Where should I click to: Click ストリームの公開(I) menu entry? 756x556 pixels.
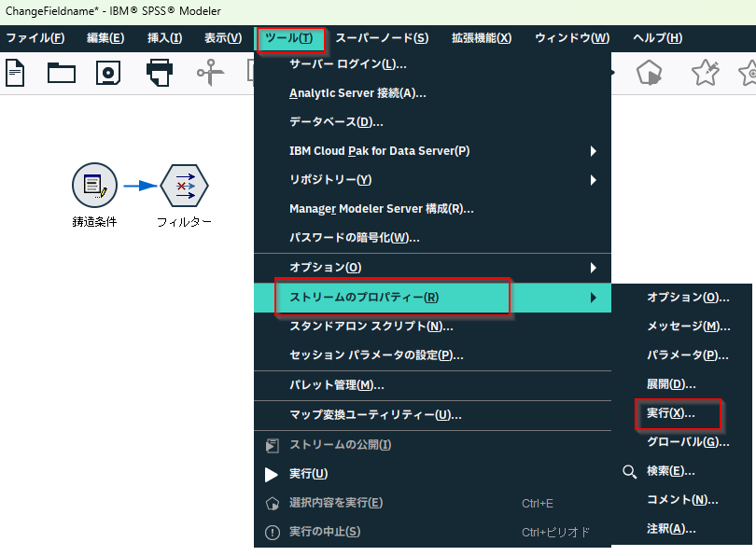(432, 445)
